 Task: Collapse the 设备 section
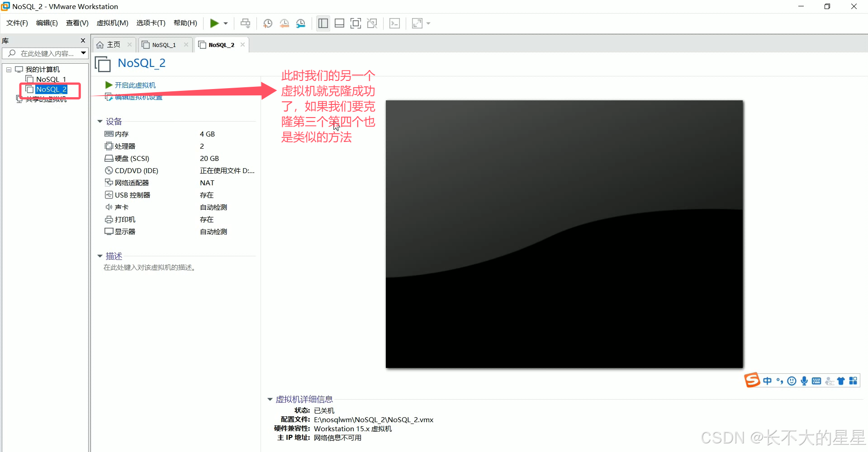tap(100, 122)
